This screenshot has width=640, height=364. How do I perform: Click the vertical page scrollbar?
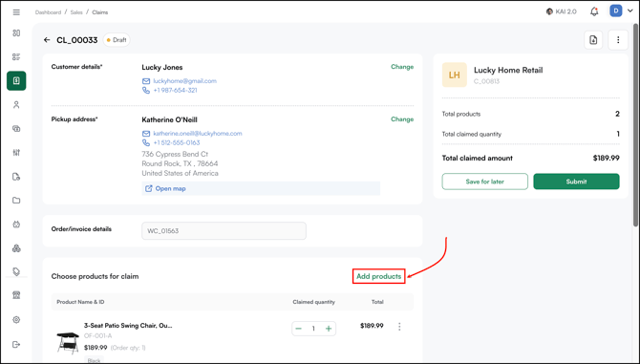[635, 124]
